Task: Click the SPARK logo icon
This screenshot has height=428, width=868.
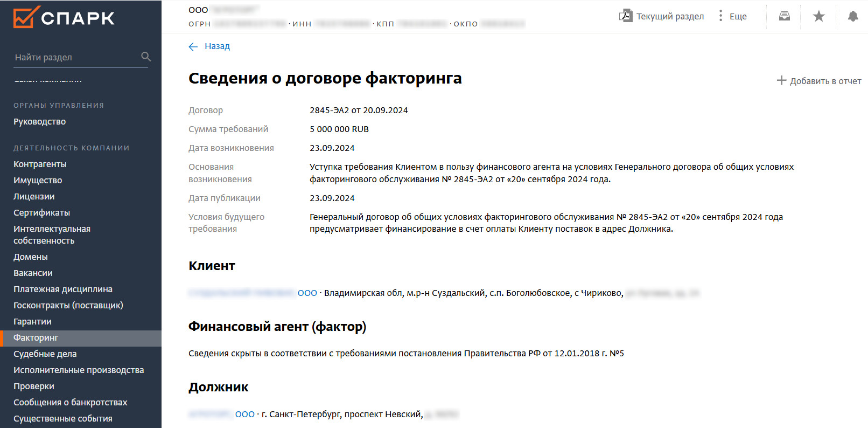Action: (26, 17)
